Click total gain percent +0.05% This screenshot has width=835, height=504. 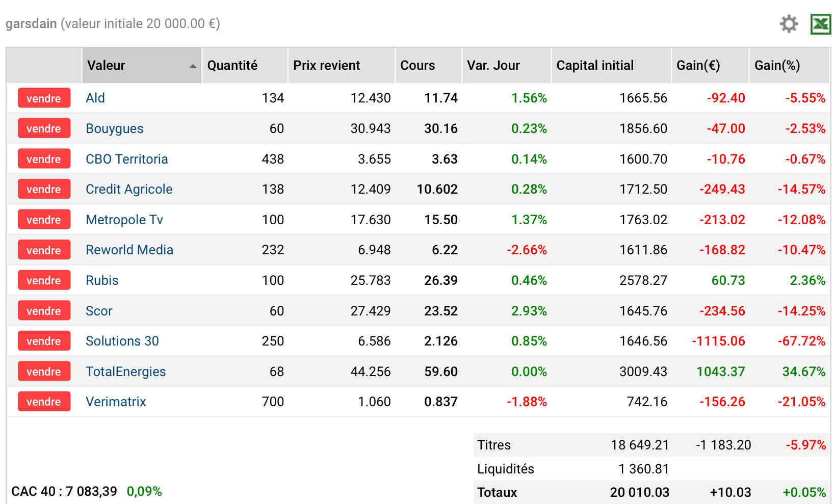coord(804,492)
